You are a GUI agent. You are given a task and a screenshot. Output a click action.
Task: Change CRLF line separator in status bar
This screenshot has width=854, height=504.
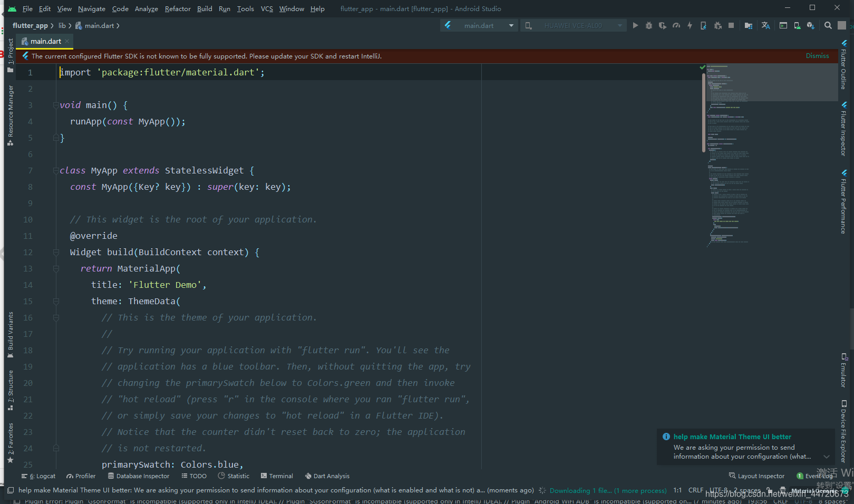pyautogui.click(x=695, y=490)
